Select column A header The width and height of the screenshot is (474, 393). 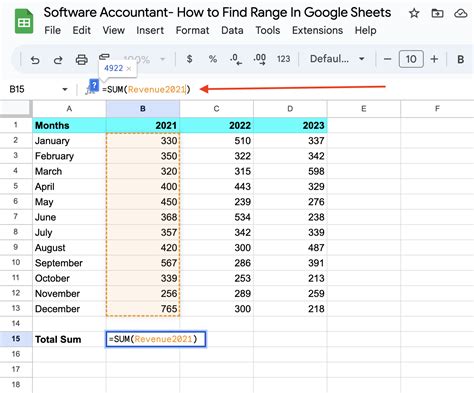pyautogui.click(x=69, y=109)
